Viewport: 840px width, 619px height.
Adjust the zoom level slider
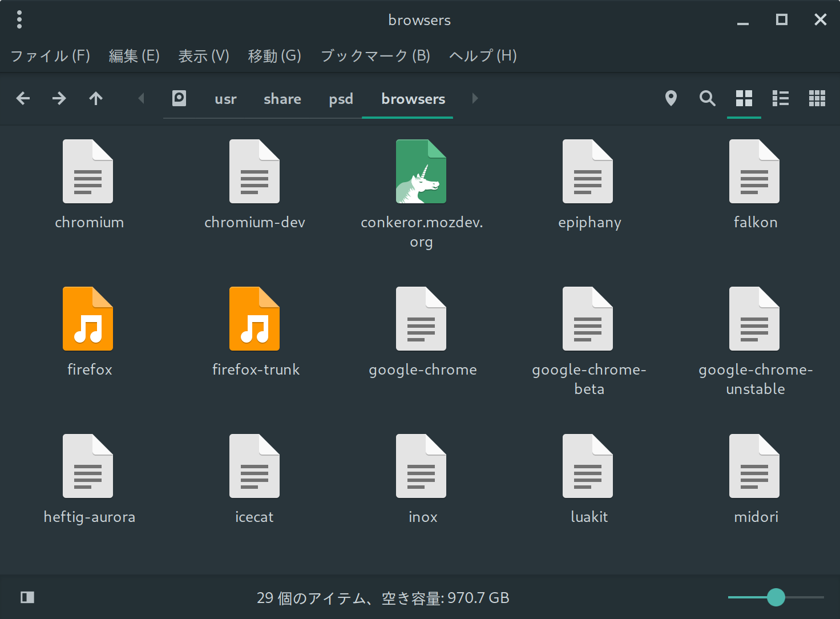(776, 597)
